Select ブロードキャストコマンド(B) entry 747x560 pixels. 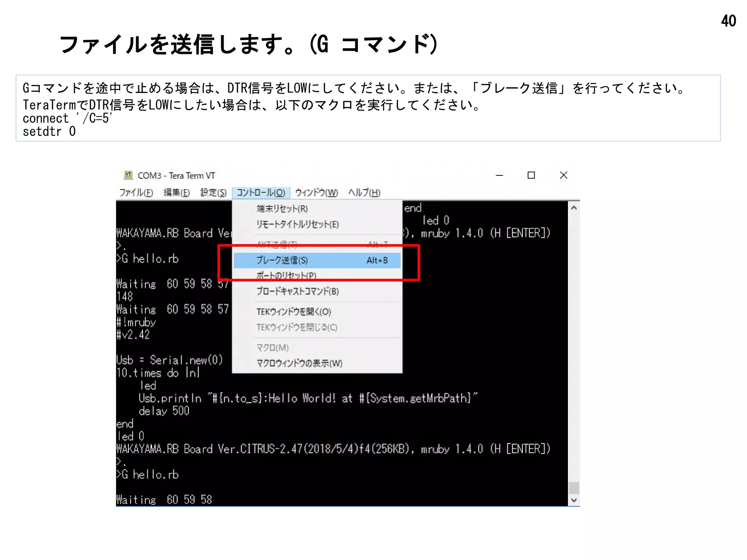click(317, 291)
